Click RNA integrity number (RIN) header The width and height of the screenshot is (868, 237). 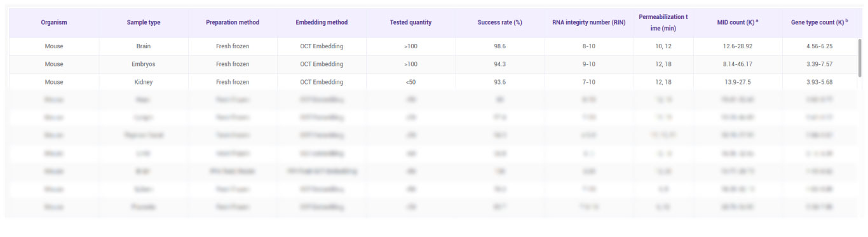click(x=589, y=22)
